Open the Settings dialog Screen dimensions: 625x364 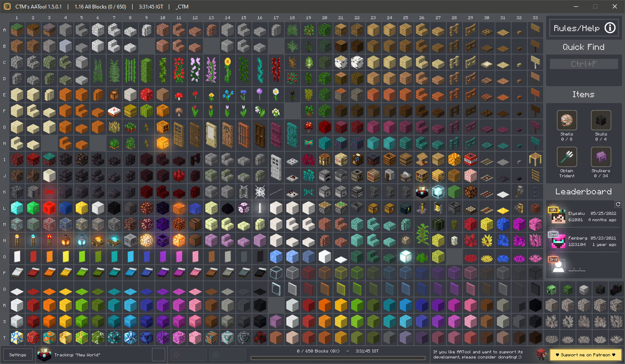(17, 355)
